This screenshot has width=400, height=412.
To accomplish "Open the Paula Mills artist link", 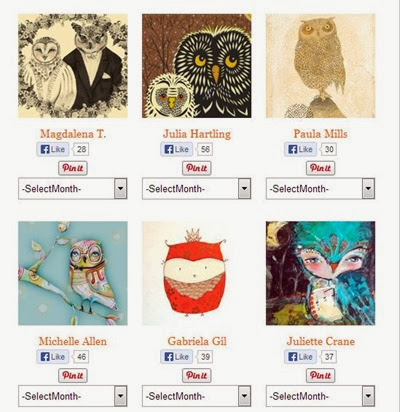I will (321, 134).
